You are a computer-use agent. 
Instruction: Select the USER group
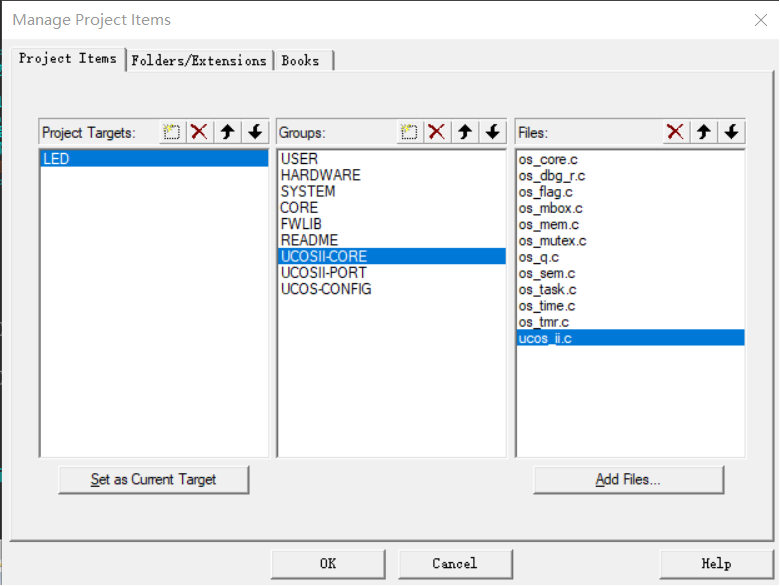click(391, 159)
